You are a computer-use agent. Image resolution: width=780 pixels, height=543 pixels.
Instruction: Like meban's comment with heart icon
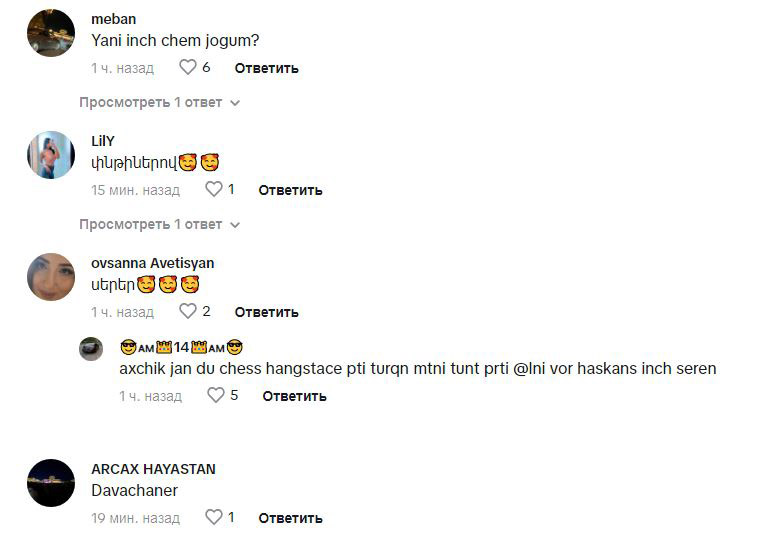pyautogui.click(x=188, y=67)
